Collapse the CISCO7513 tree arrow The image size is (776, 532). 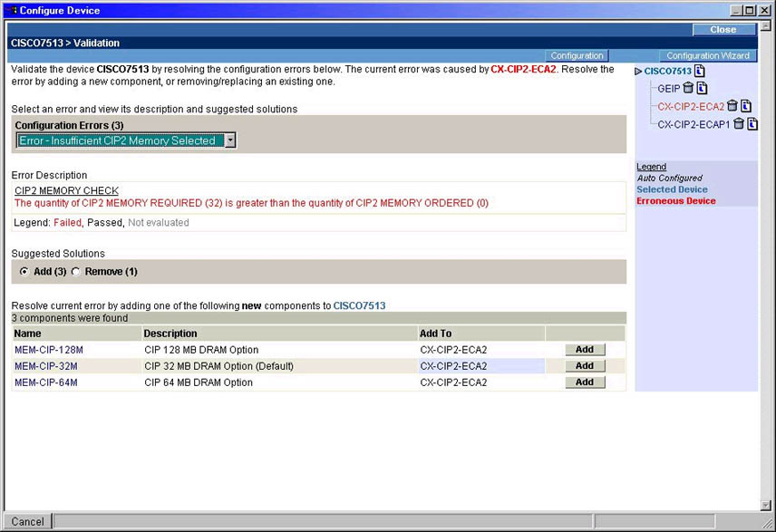pos(638,71)
